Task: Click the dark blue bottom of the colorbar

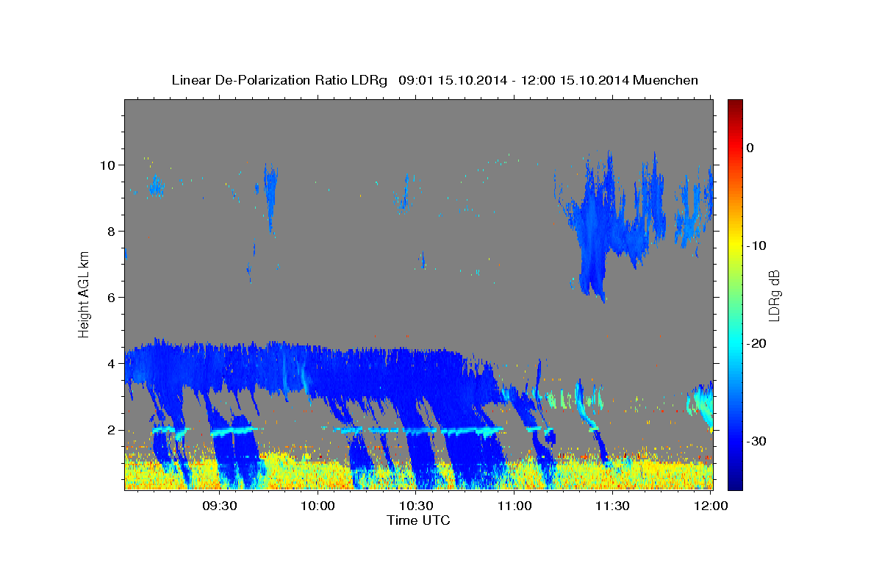Action: point(735,481)
